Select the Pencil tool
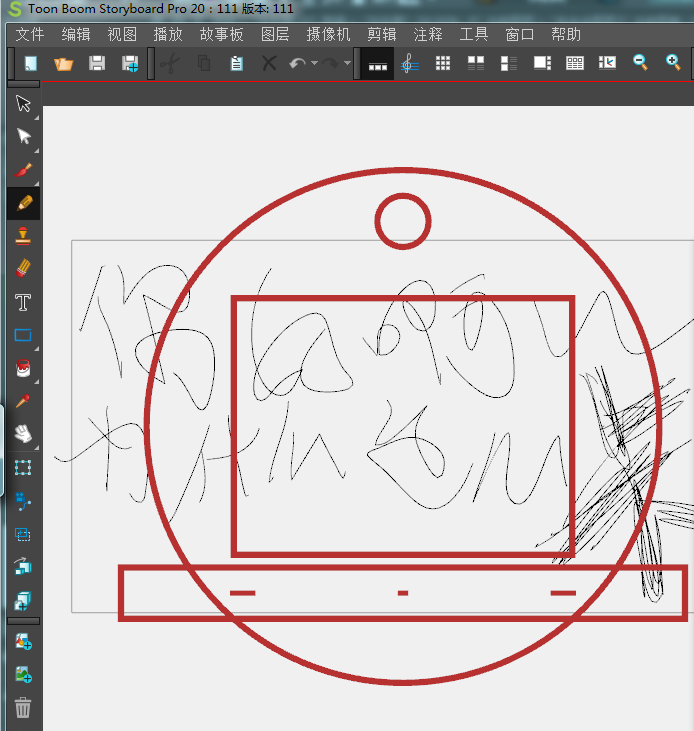Image resolution: width=694 pixels, height=731 pixels. pyautogui.click(x=24, y=203)
